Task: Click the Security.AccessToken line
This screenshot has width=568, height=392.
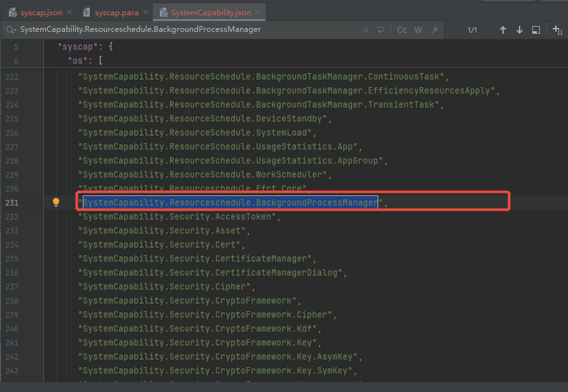Action: pyautogui.click(x=180, y=217)
